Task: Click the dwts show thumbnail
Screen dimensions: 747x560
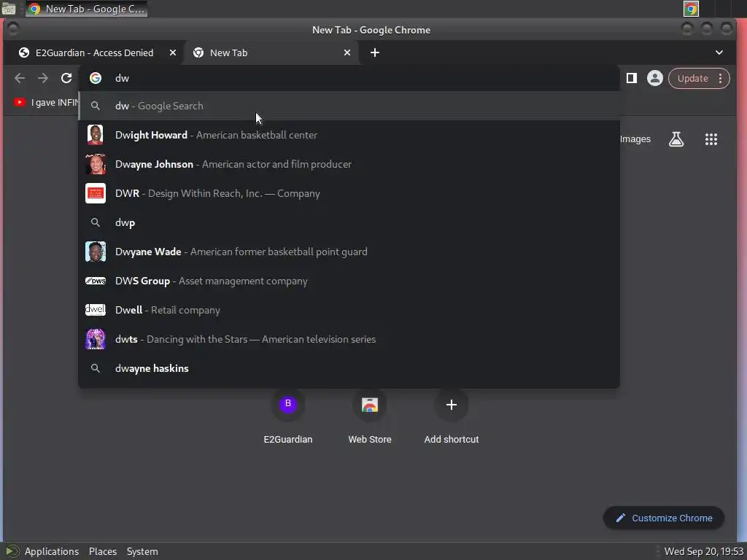Action: (96, 339)
